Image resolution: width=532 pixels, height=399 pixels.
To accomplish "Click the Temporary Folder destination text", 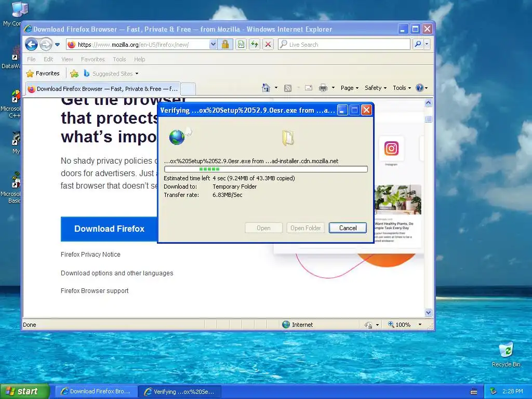I will [x=234, y=187].
